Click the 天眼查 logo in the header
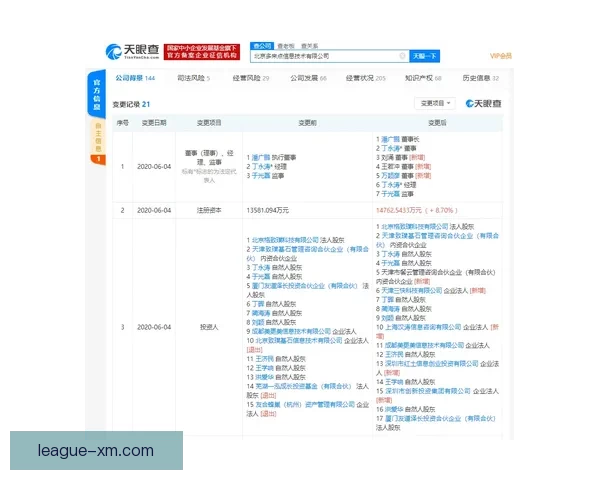Viewport: 600px width, 480px height. pos(132,52)
